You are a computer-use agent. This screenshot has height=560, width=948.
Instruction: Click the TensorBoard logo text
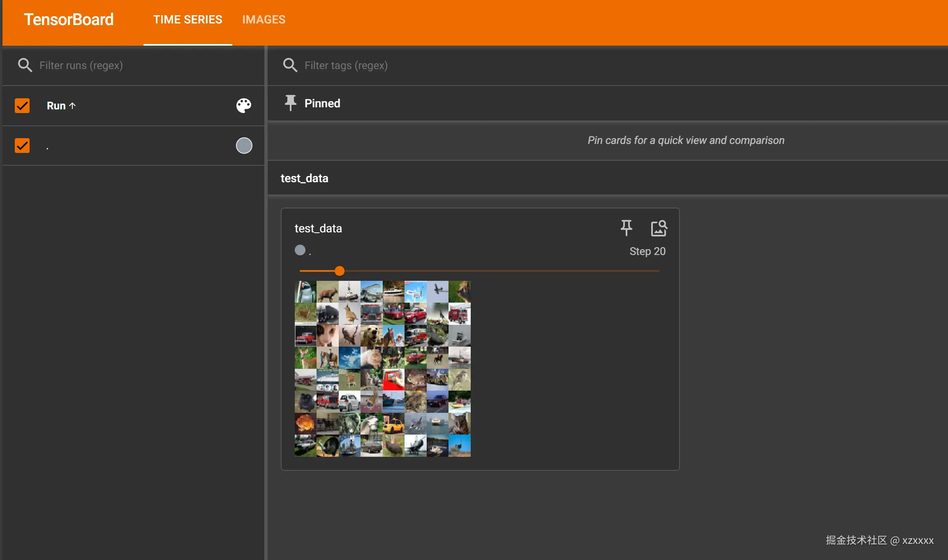(69, 20)
